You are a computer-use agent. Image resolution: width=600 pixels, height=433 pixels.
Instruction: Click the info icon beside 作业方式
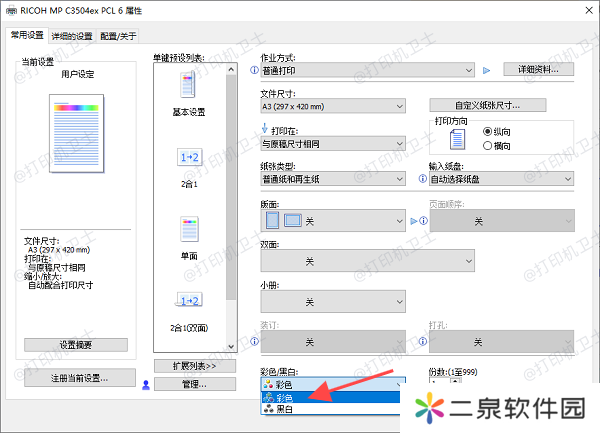coord(254,70)
